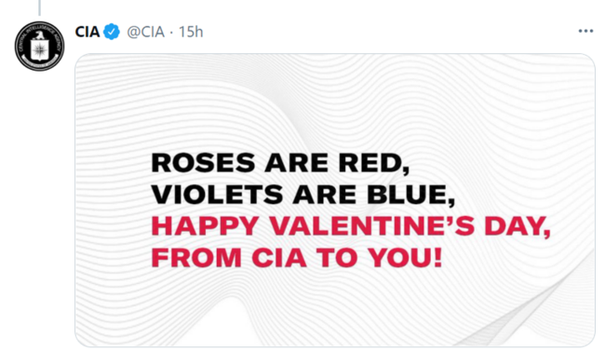Open the CIA profile avatar
Viewport: 605px width, 364px height.
pyautogui.click(x=39, y=47)
